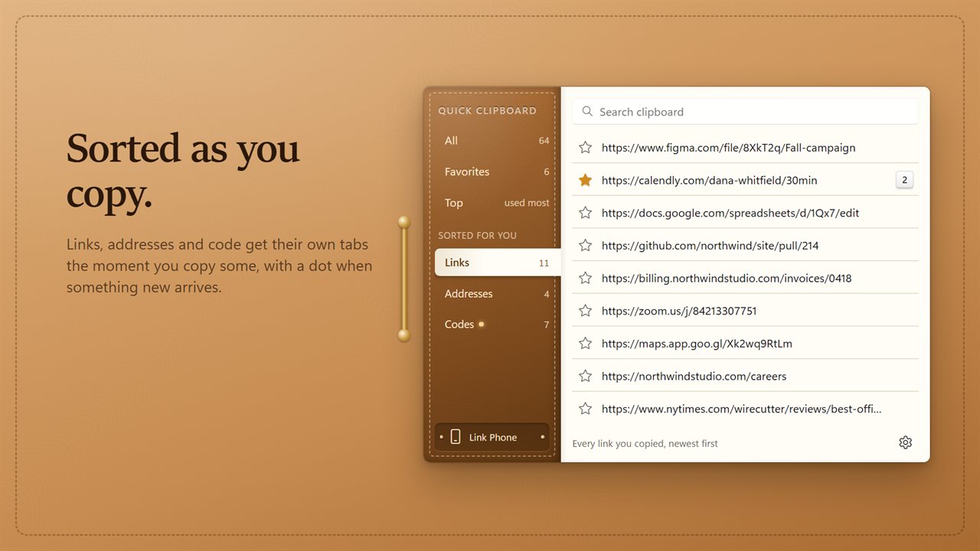Pick the zoom.us/j/84213307751 URL
Image resolution: width=980 pixels, height=551 pixels.
coord(679,311)
